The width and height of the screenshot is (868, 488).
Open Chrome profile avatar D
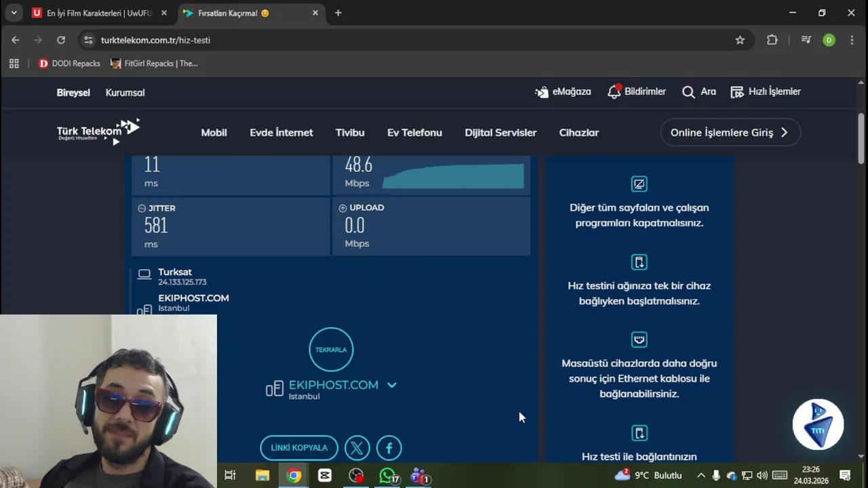point(829,40)
